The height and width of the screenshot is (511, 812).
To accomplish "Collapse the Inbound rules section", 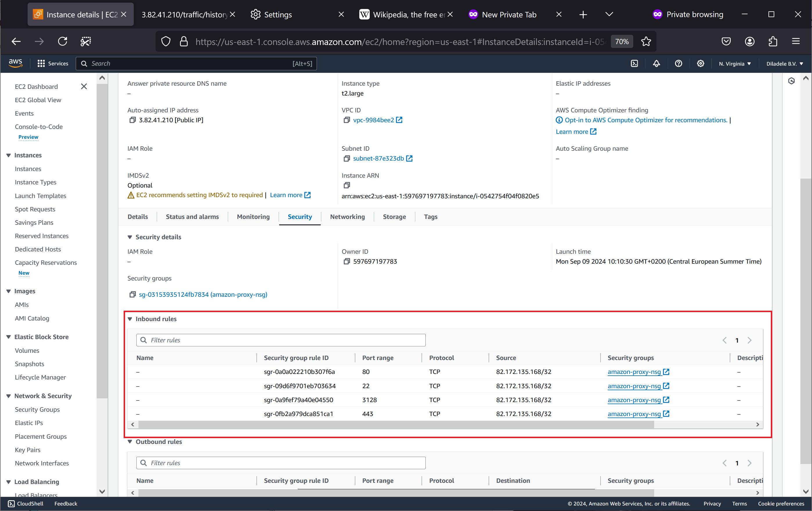I will coord(130,319).
